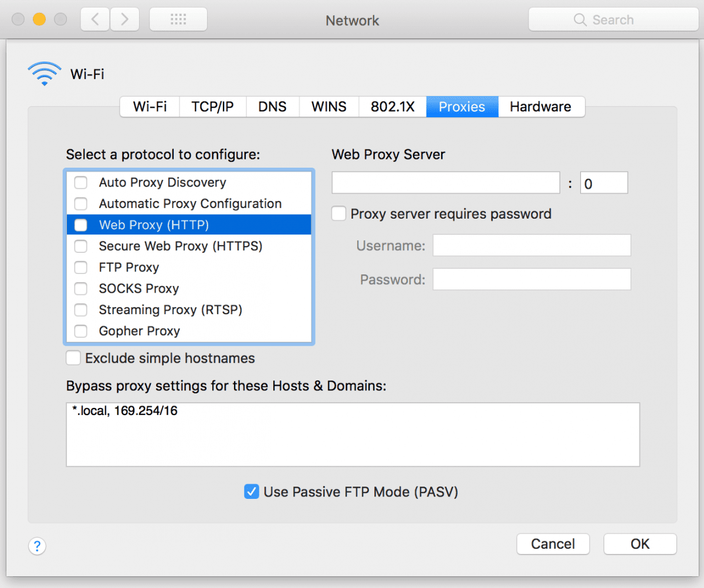The height and width of the screenshot is (588, 704).
Task: Click the search magnifier icon
Action: pos(580,19)
